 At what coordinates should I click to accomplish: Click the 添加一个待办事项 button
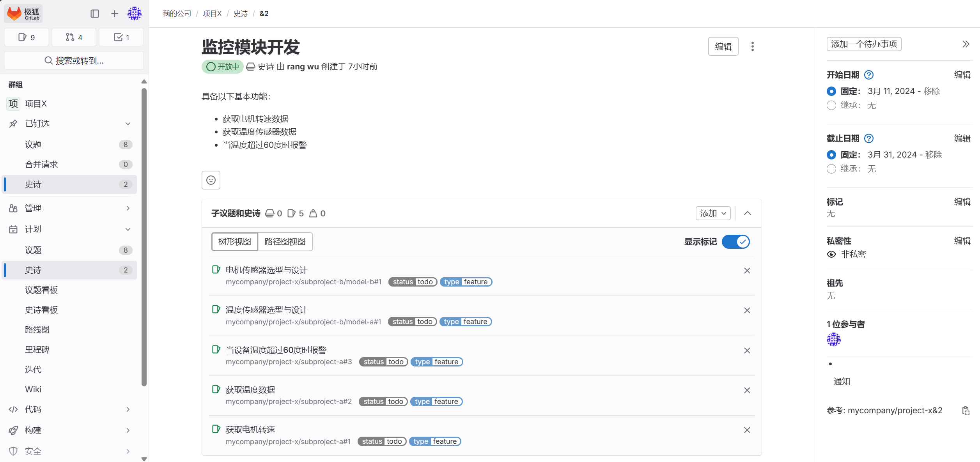[x=864, y=44]
